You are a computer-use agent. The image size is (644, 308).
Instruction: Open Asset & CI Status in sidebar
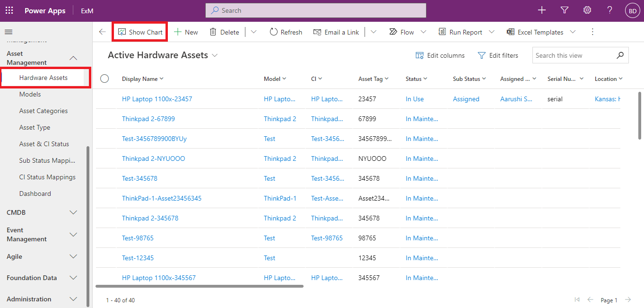pyautogui.click(x=44, y=144)
